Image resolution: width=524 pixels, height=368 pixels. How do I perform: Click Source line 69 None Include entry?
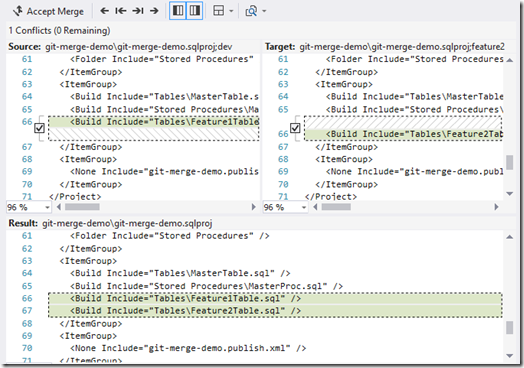point(164,171)
